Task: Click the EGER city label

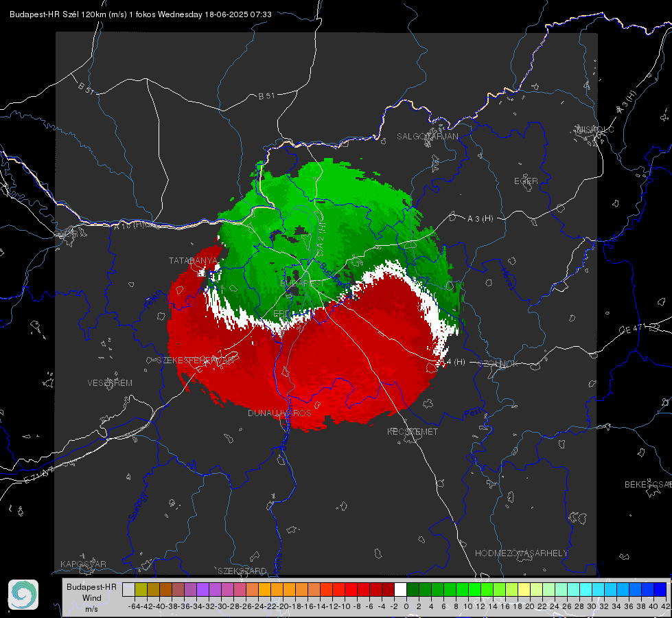Action: 526,181
